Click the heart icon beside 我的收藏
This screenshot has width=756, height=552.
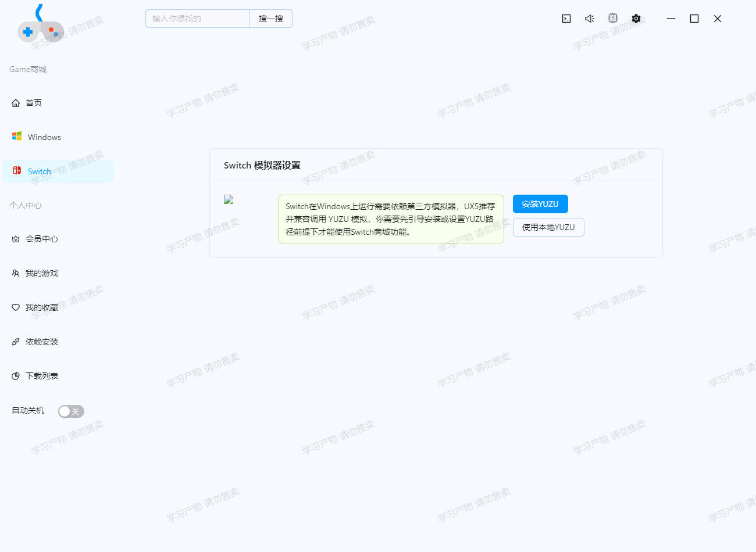(x=16, y=307)
